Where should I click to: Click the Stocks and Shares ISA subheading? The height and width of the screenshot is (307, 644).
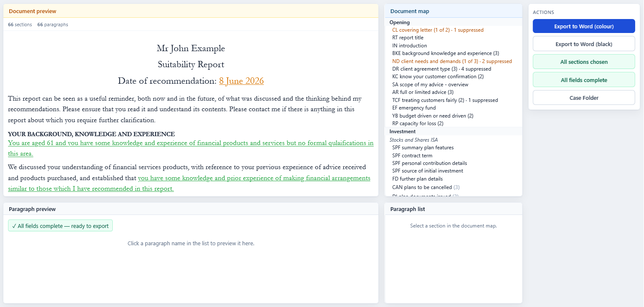tap(413, 140)
